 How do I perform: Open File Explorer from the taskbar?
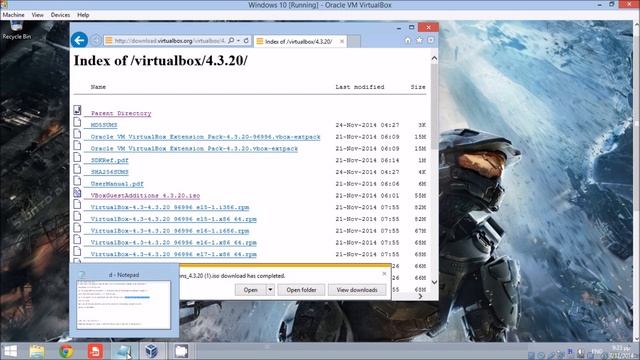37,351
